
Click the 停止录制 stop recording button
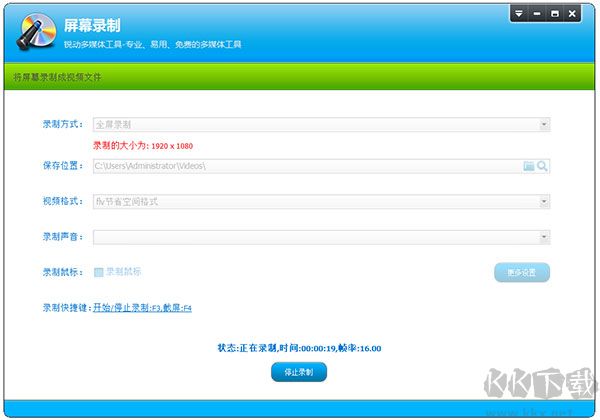298,372
